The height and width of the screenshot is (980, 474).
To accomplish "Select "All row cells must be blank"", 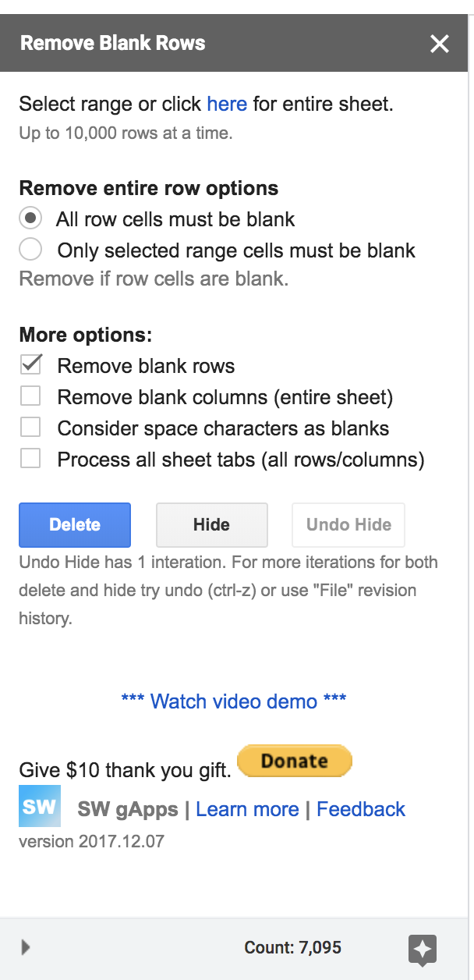I will pyautogui.click(x=30, y=218).
